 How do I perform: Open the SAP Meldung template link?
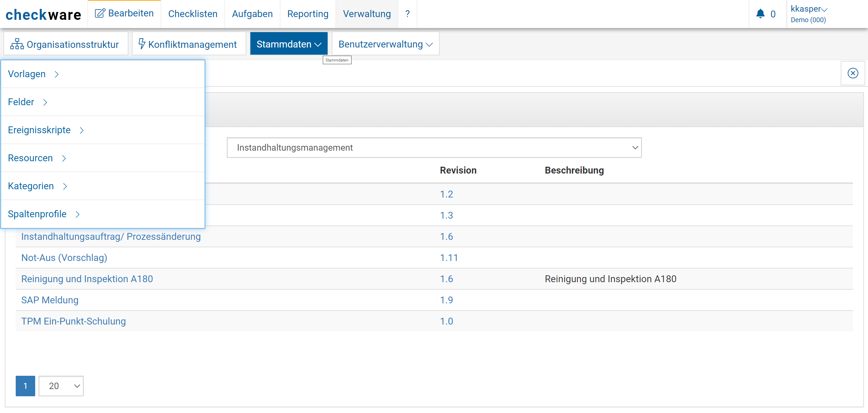point(50,300)
